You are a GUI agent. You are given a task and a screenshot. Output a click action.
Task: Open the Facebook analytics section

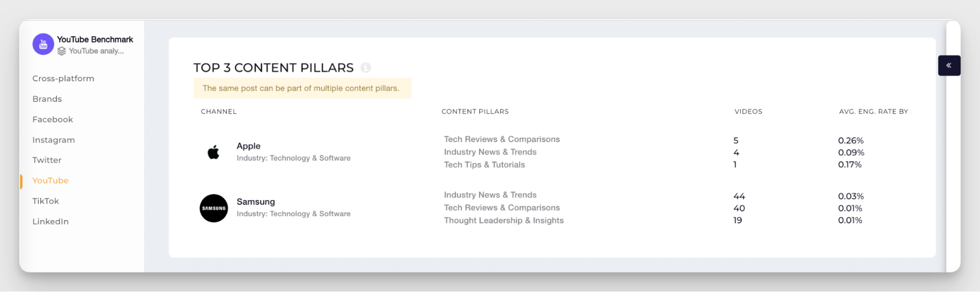[52, 119]
